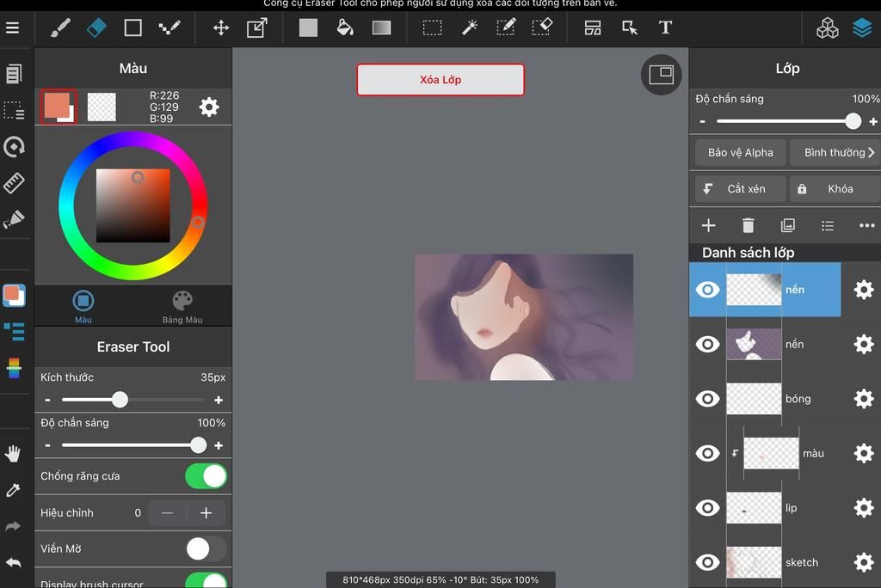Screen dimensions: 881x588
Task: Select the Selection Eraser tool
Action: (x=542, y=28)
